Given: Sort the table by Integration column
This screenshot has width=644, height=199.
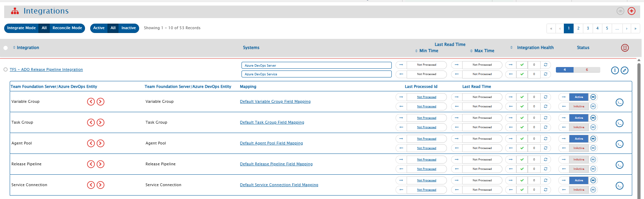Looking at the screenshot, I should 28,48.
